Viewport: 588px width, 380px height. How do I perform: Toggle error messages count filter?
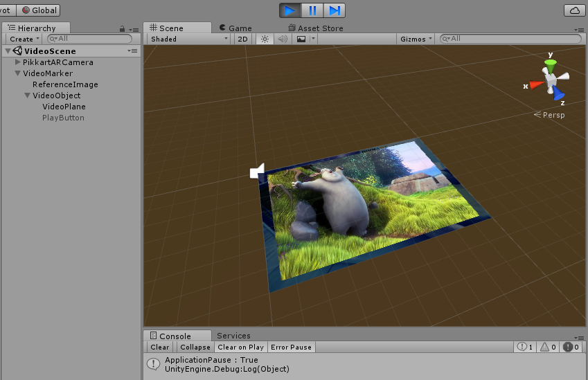[571, 347]
